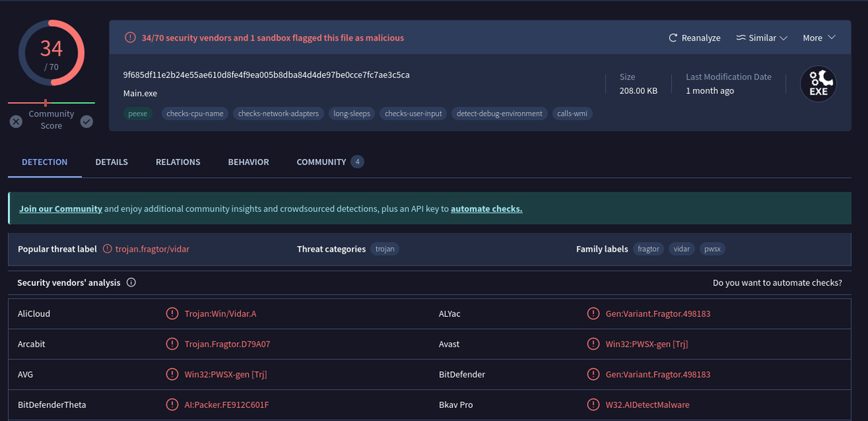Click the peexe tag
This screenshot has height=421, width=868.
[137, 114]
